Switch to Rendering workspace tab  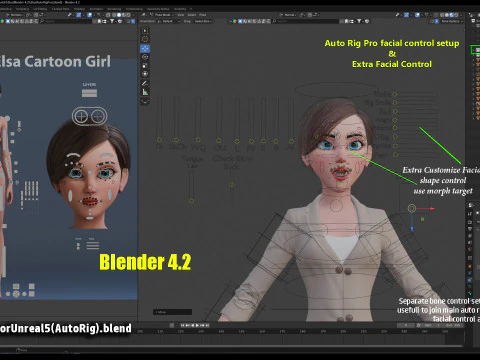114,9
